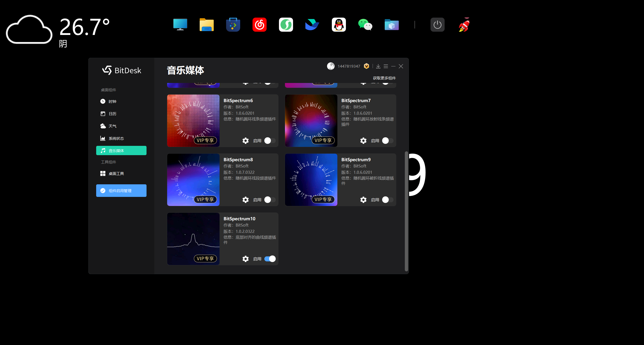Image resolution: width=644 pixels, height=345 pixels.
Task: Open settings gear for BitSpectrum6
Action: (x=245, y=141)
